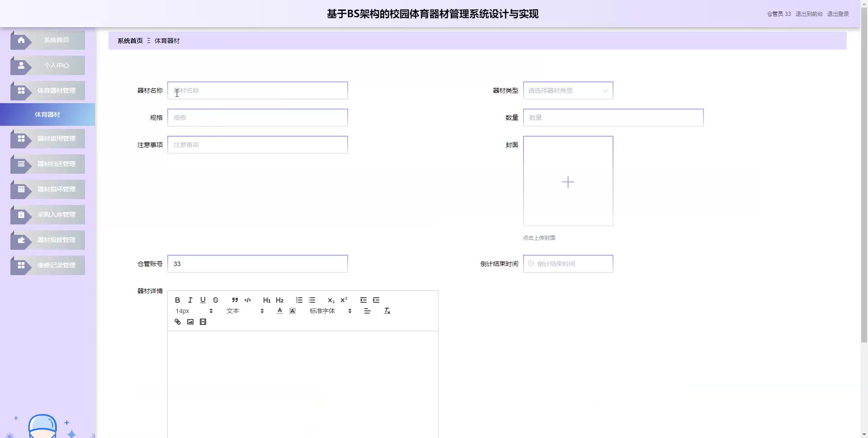Insert a hyperlink in the editor
This screenshot has height=438, width=868.
(x=178, y=322)
